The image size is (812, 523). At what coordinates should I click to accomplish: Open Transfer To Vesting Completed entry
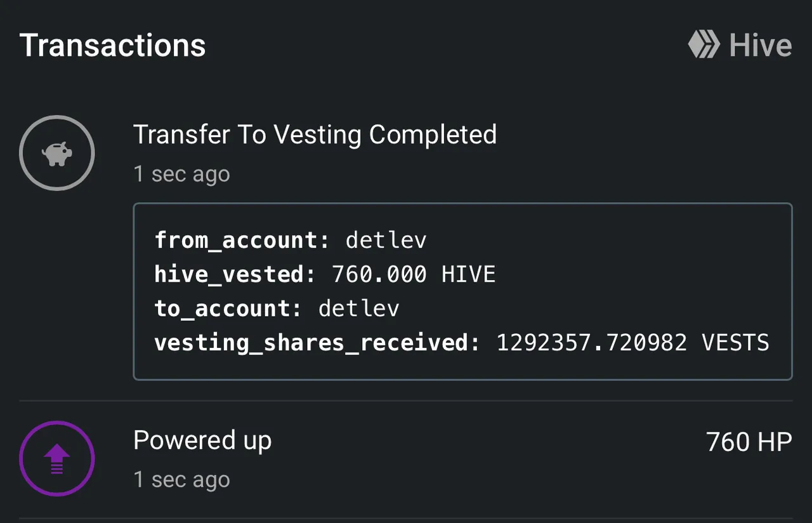click(x=406, y=251)
